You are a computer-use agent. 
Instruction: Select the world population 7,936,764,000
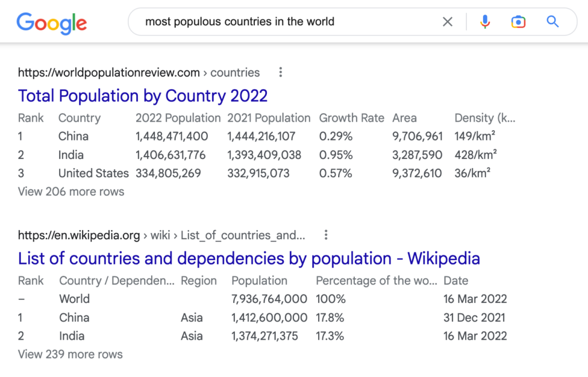pyautogui.click(x=269, y=299)
